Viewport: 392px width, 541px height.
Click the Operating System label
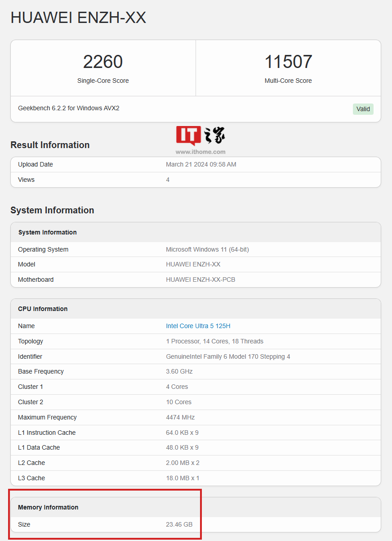(43, 249)
